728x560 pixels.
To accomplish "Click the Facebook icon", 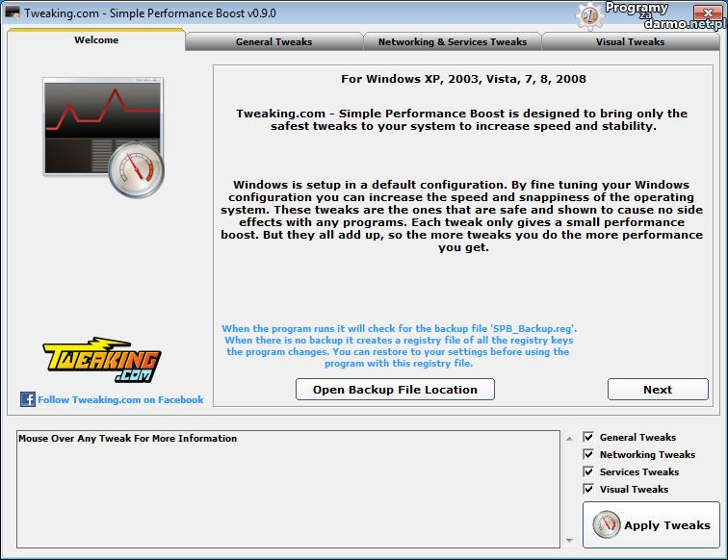I will coord(28,399).
